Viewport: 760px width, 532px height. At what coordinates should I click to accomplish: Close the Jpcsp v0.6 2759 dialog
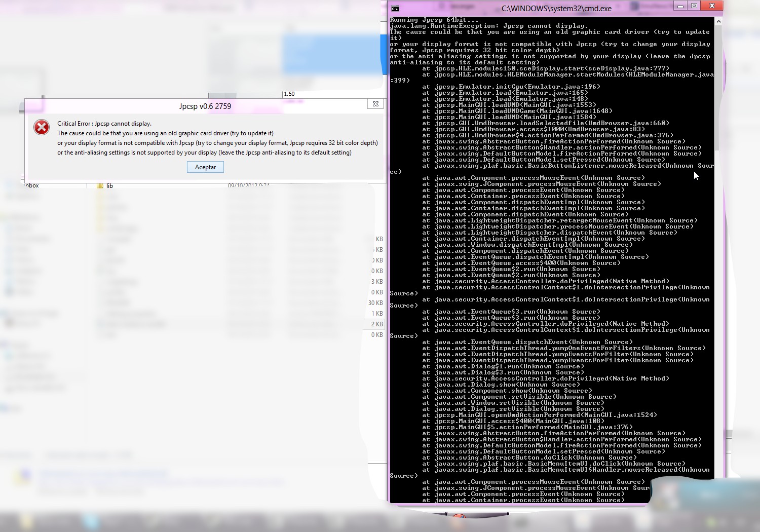point(375,104)
